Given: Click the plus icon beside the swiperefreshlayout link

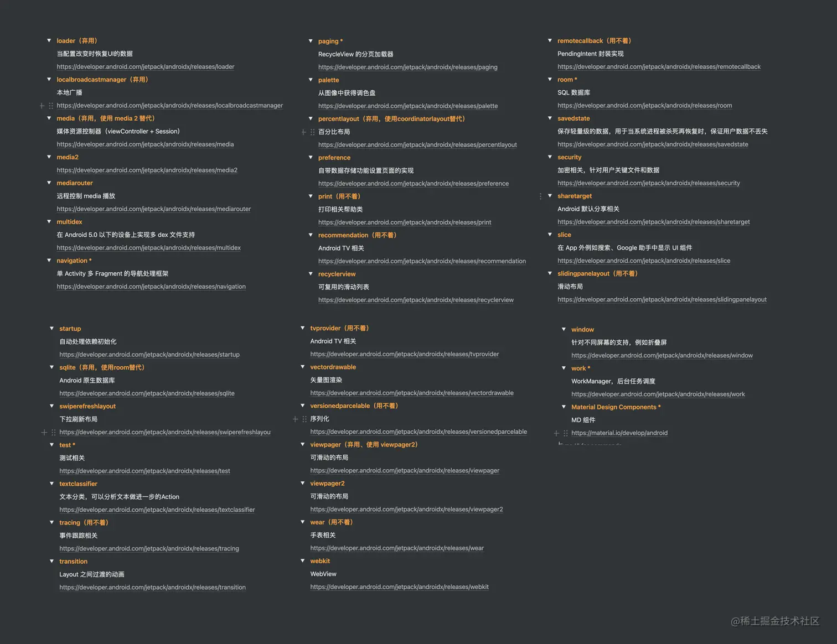Looking at the screenshot, I should tap(44, 433).
